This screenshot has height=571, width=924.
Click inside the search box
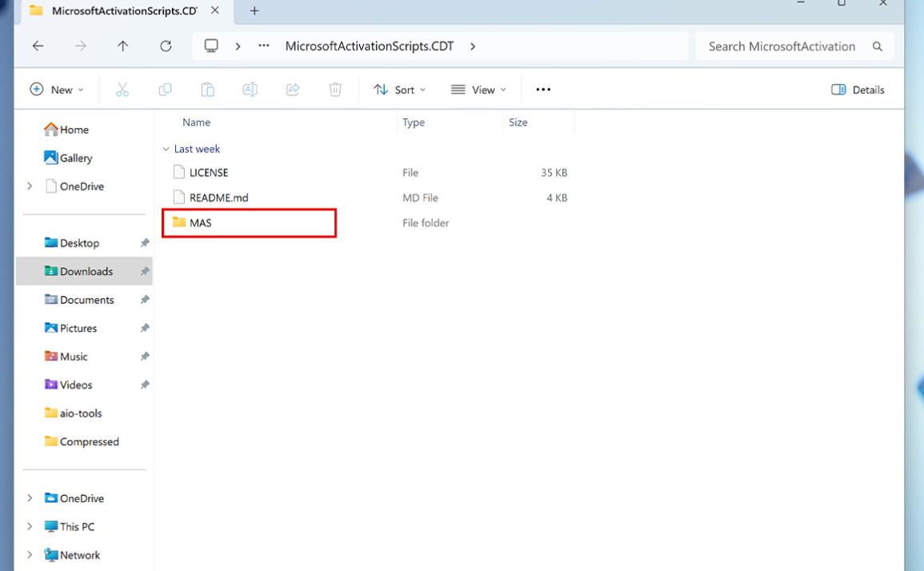[782, 46]
